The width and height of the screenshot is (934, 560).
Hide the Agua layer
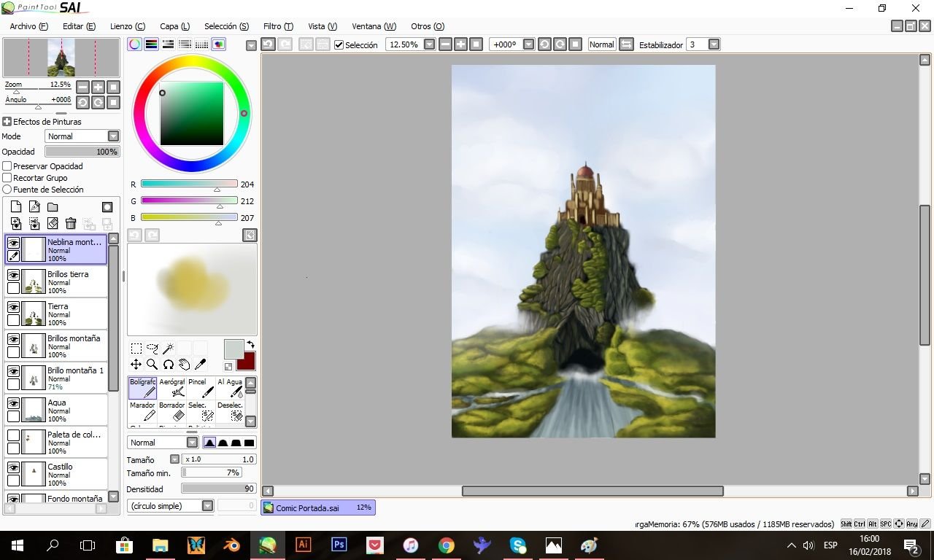(13, 403)
